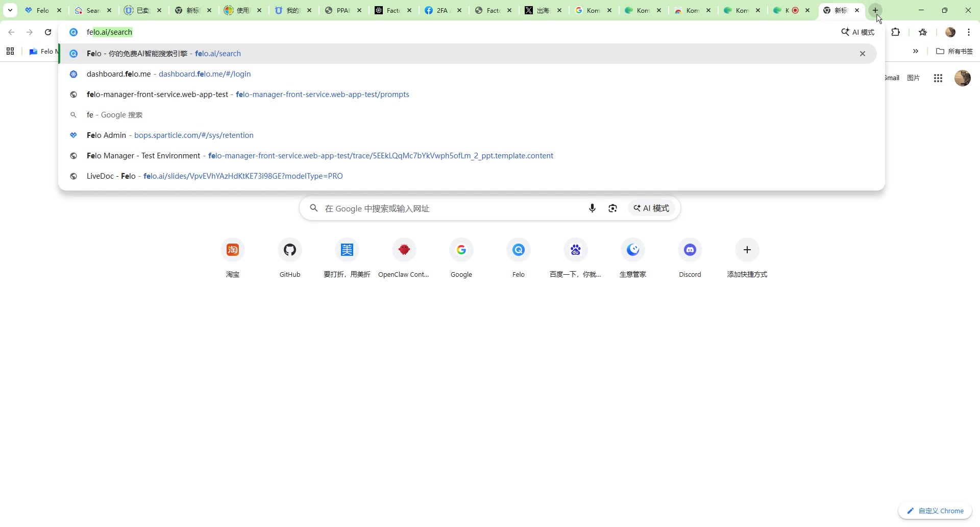Click the 添加快捷方式 add shortcut button
Viewport: 980px width, 527px height.
[747, 250]
